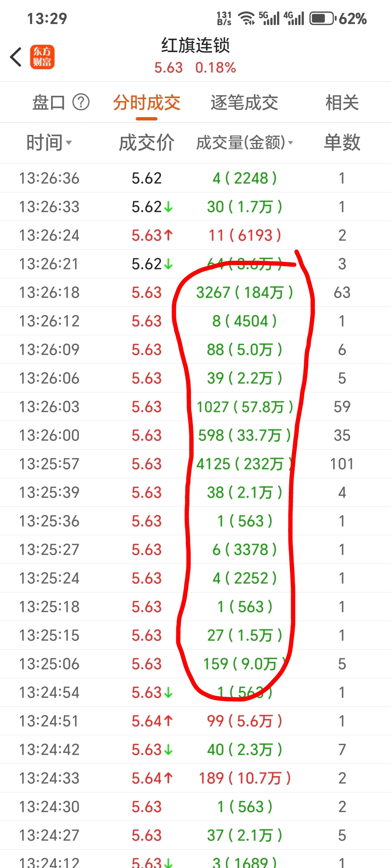Tap volume 159 ( 9.0万 )

pyautogui.click(x=244, y=664)
